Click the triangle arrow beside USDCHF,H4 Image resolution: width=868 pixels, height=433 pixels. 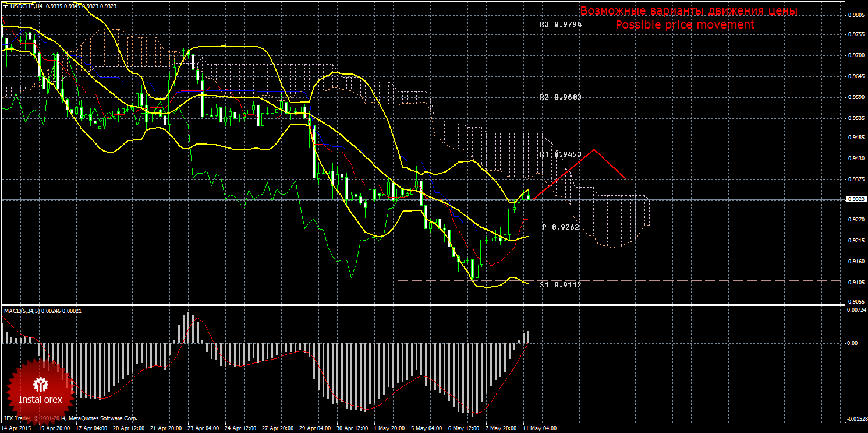click(x=5, y=5)
